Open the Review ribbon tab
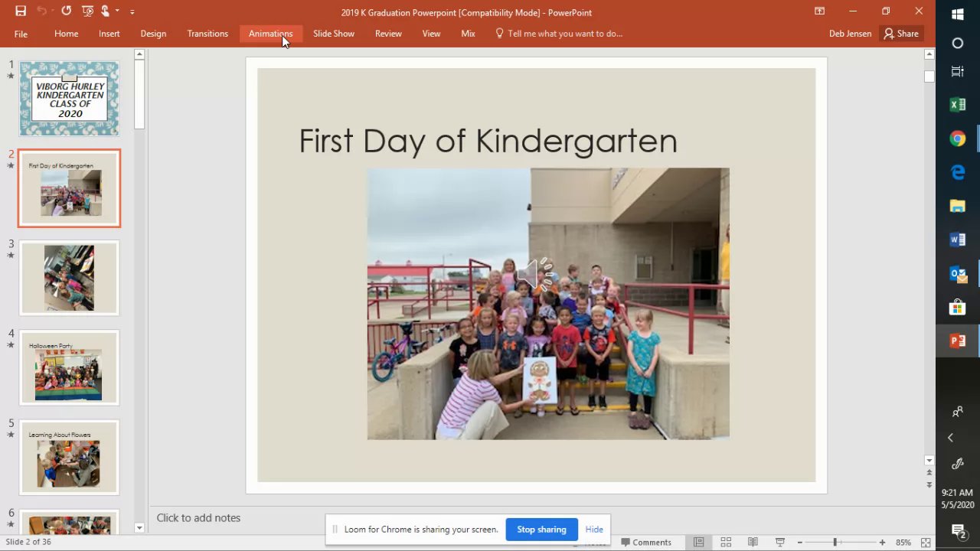The image size is (980, 551). pos(388,34)
